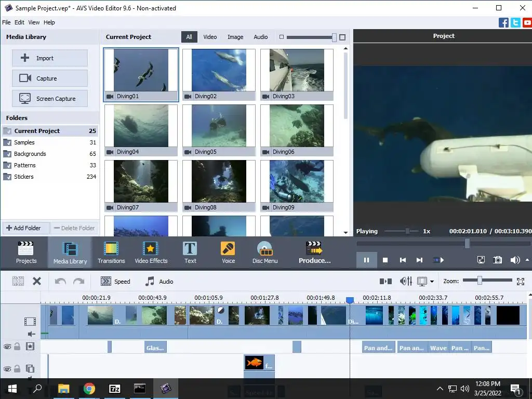Take a snapshot with the camera icon
The height and width of the screenshot is (399, 532).
point(498,260)
